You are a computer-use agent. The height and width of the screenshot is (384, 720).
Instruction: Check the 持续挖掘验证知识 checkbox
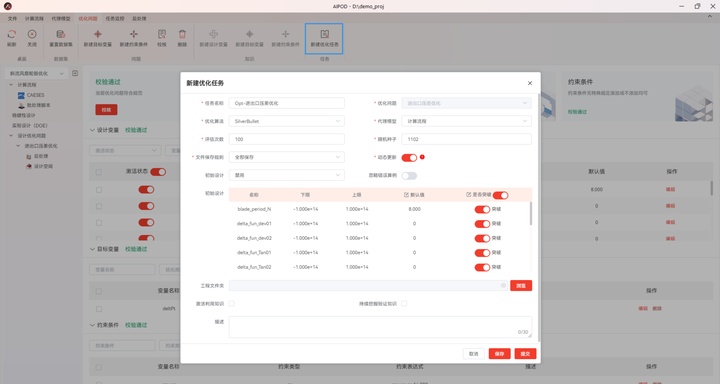point(404,304)
